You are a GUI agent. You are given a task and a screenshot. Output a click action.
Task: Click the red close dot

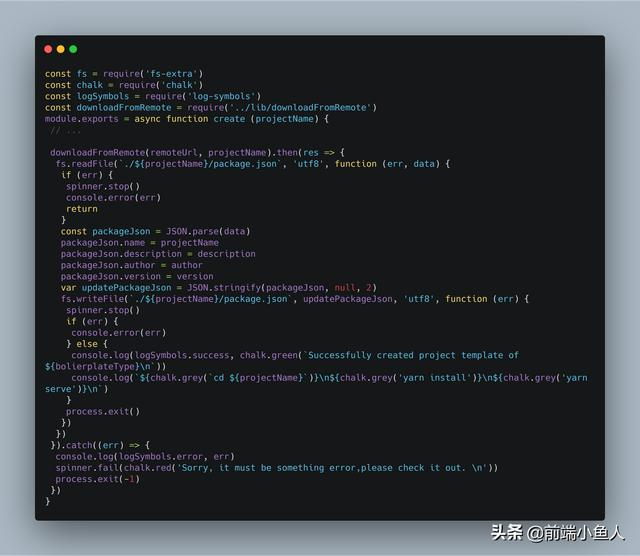point(48,49)
